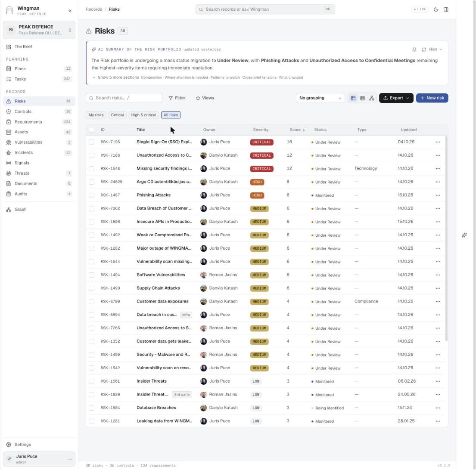Check the box for RSK-1501
476x470 pixels.
coord(91,381)
